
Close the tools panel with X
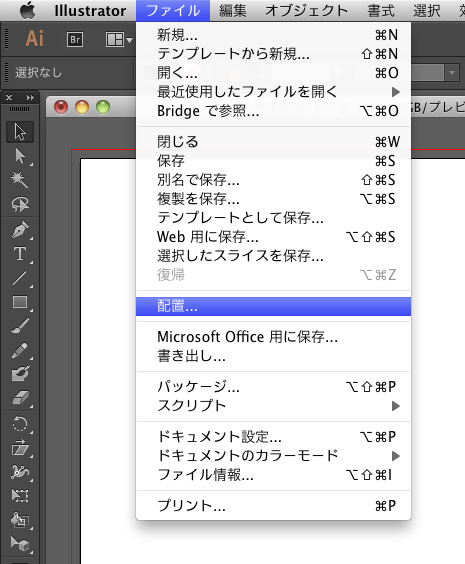coord(9,97)
